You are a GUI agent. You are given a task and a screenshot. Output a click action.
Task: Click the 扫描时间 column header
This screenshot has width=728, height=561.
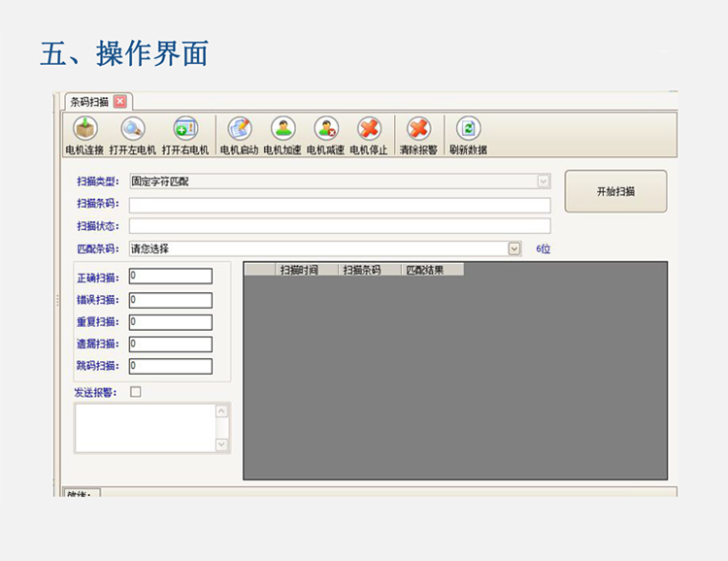click(299, 270)
